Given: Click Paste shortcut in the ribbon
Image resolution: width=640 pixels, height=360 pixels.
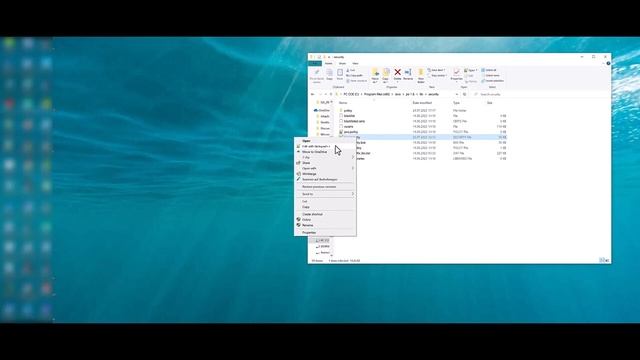Looking at the screenshot, I should pos(357,81).
